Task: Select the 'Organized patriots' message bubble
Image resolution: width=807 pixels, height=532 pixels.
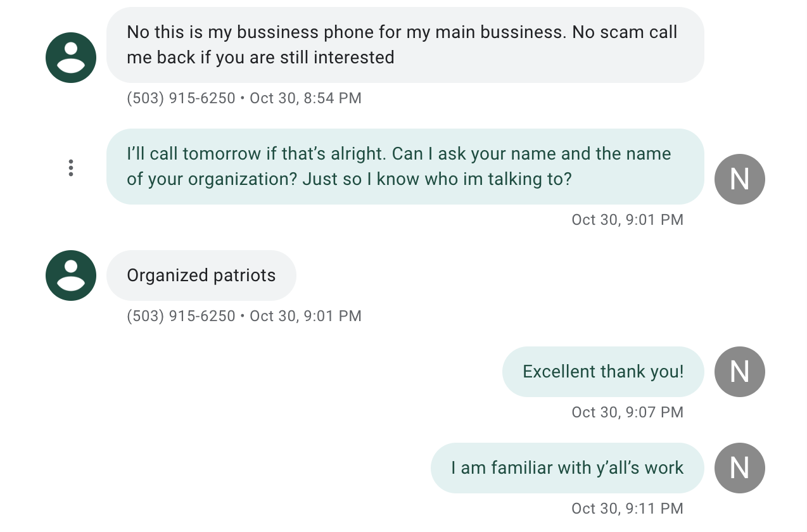Action: [201, 275]
